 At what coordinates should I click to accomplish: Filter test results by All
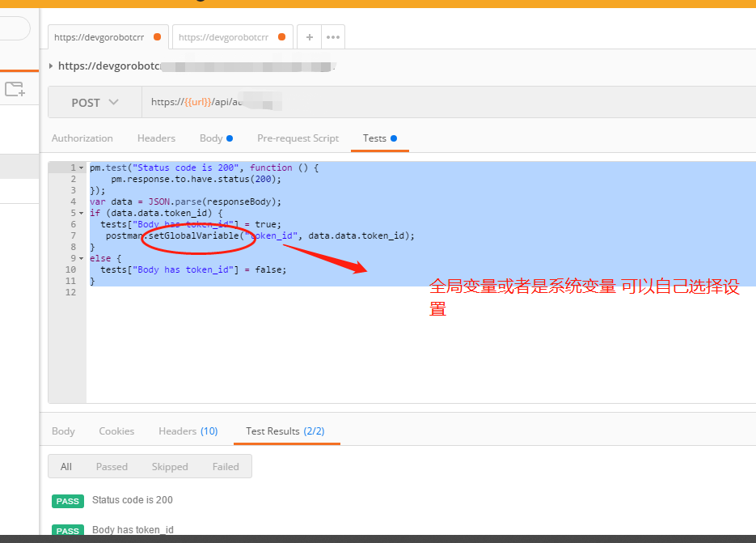pos(66,467)
